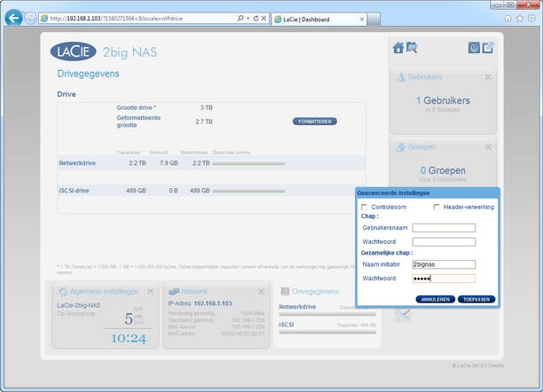Close the Gebruikers widget

488,77
